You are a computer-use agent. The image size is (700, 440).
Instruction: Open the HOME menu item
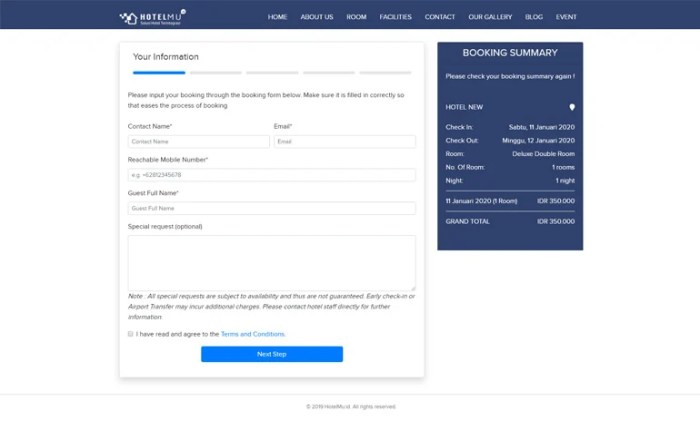point(277,17)
